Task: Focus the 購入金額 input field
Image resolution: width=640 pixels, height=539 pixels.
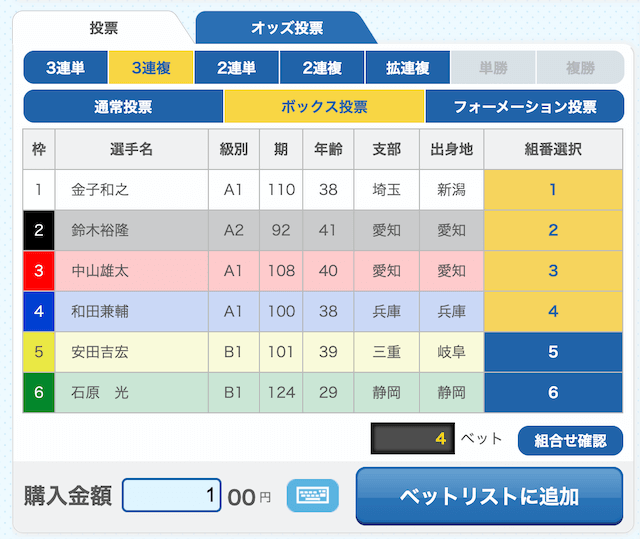Action: coord(171,495)
